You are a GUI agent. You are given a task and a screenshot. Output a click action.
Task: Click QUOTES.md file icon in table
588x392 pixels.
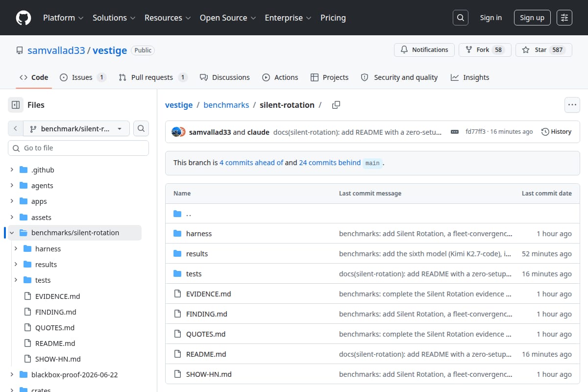[x=177, y=334]
